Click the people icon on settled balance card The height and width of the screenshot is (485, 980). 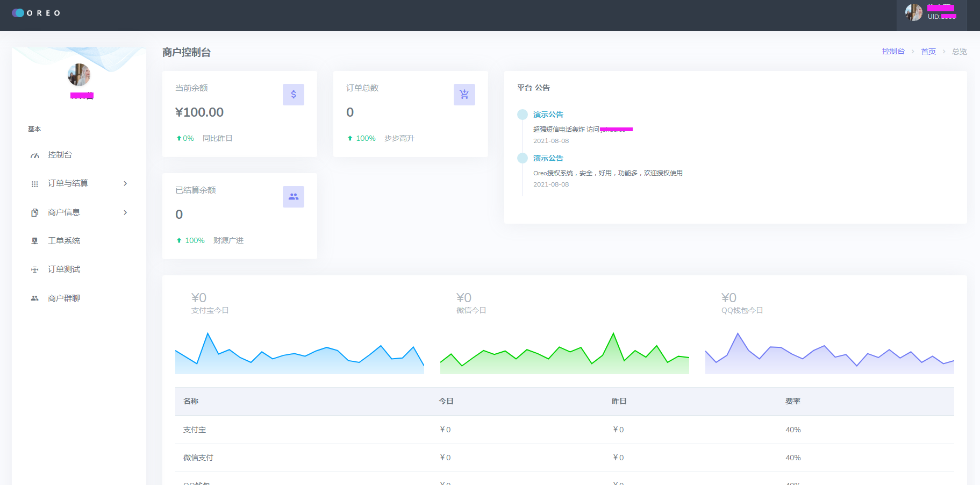(x=294, y=197)
